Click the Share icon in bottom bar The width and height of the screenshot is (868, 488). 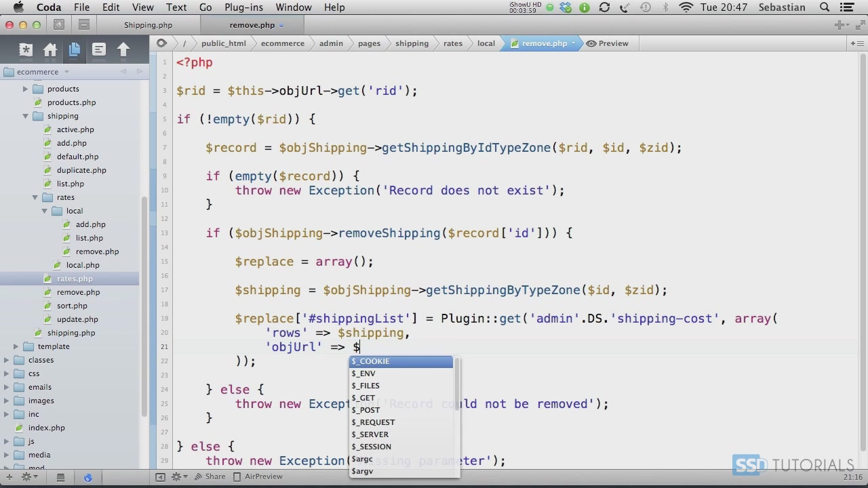click(x=210, y=476)
